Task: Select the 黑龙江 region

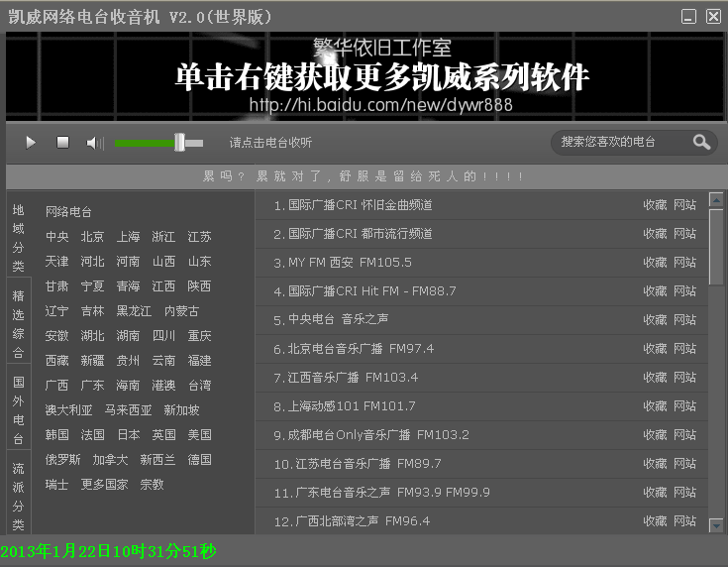Action: (134, 311)
